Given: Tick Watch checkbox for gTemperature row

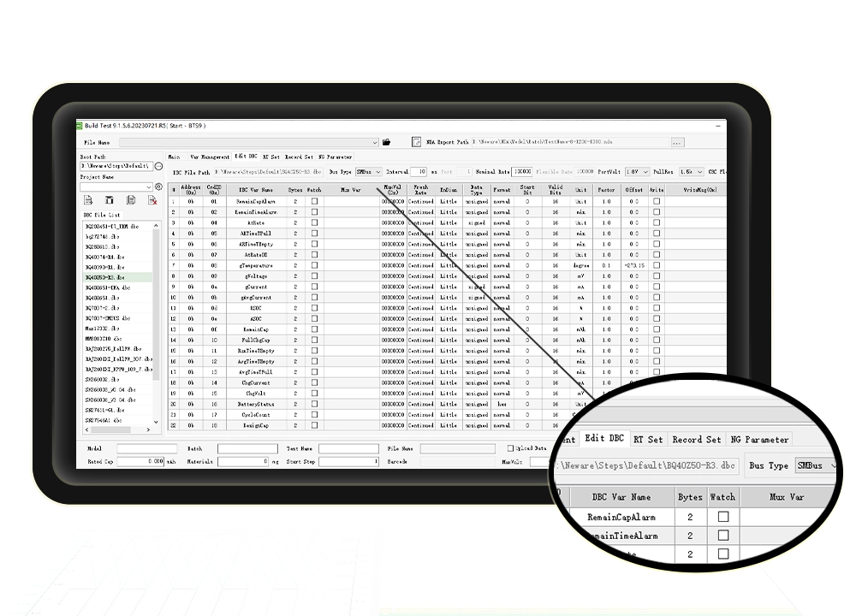Looking at the screenshot, I should tap(314, 265).
